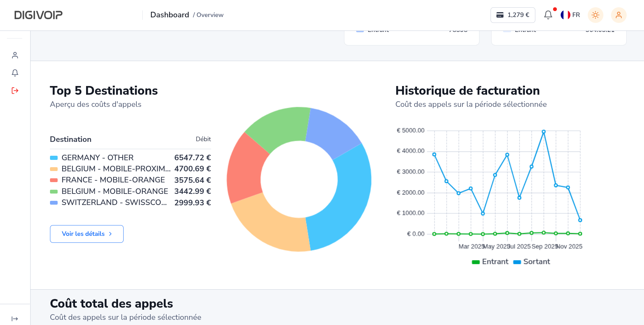Click the 2999.93 € amount
This screenshot has width=644, height=325.
pyautogui.click(x=193, y=203)
